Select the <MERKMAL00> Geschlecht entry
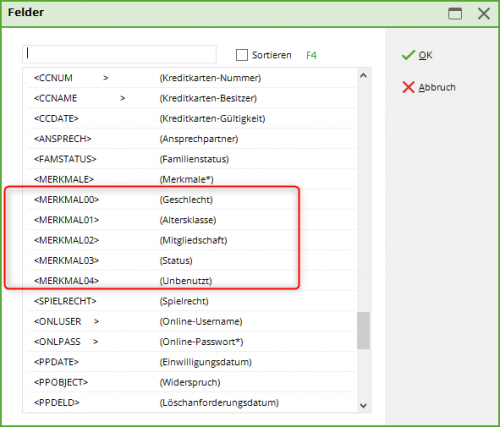This screenshot has height=427, width=500. tap(192, 199)
